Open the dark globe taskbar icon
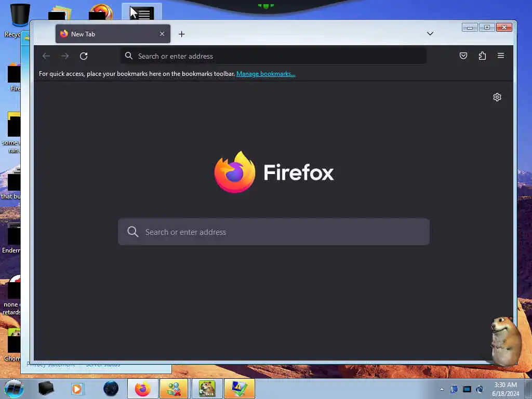Screen dimensions: 532x399 pyautogui.click(x=111, y=389)
